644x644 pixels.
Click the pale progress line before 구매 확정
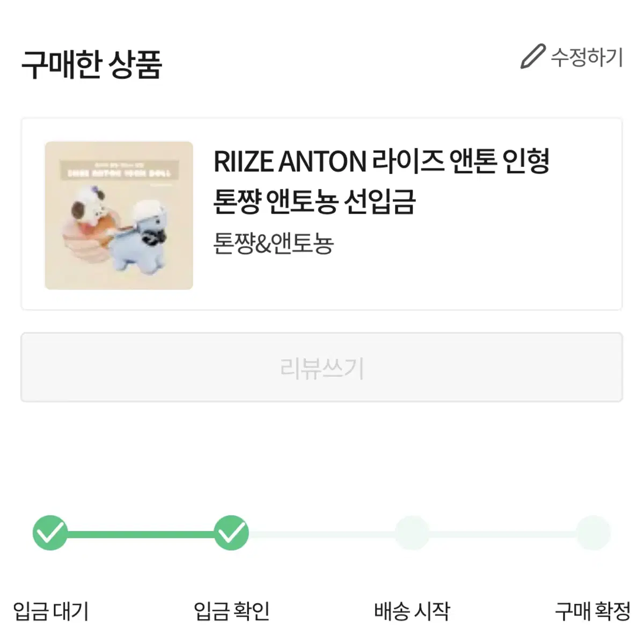(503, 534)
